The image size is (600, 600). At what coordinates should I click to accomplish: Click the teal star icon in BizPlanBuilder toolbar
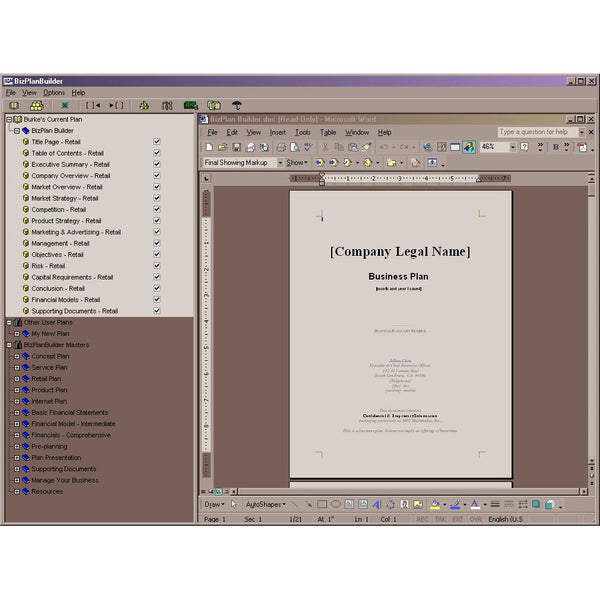65,106
